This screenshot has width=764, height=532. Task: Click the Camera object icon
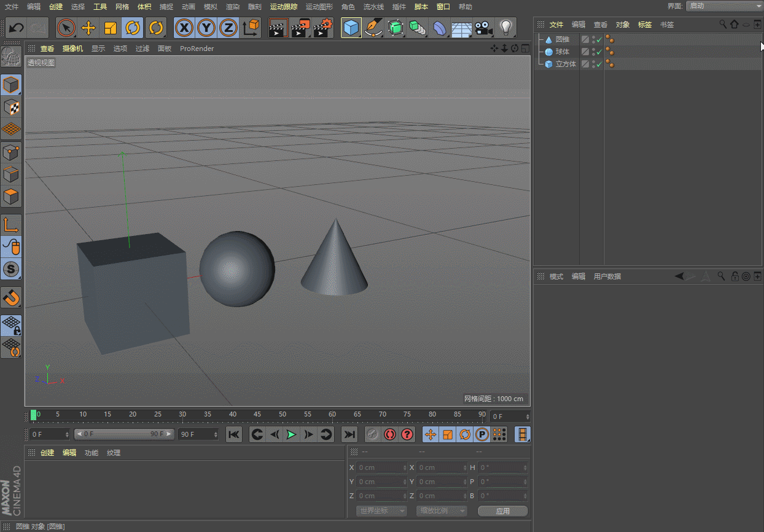coord(484,28)
